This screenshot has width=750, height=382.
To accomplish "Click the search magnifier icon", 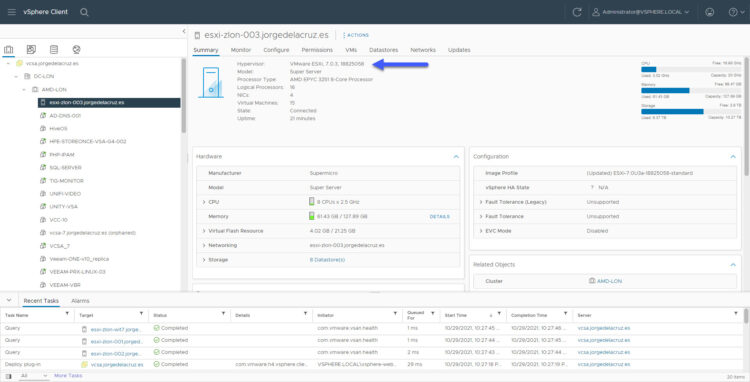I will pos(84,12).
